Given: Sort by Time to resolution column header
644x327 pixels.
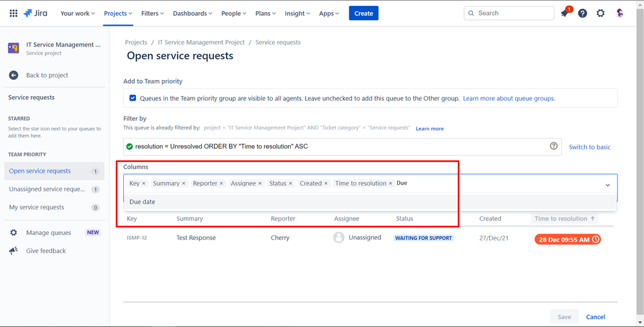Looking at the screenshot, I should click(x=565, y=219).
